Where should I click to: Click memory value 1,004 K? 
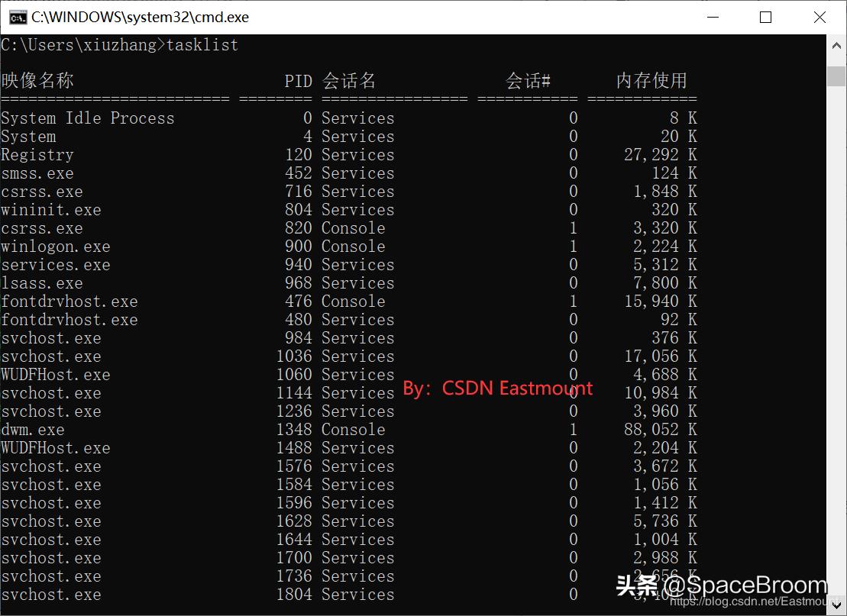click(x=665, y=540)
